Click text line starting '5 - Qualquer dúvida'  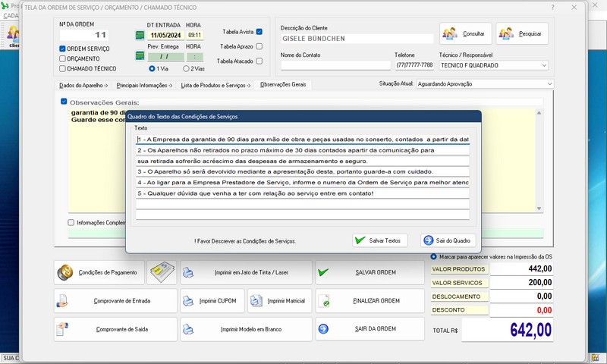pyautogui.click(x=303, y=193)
